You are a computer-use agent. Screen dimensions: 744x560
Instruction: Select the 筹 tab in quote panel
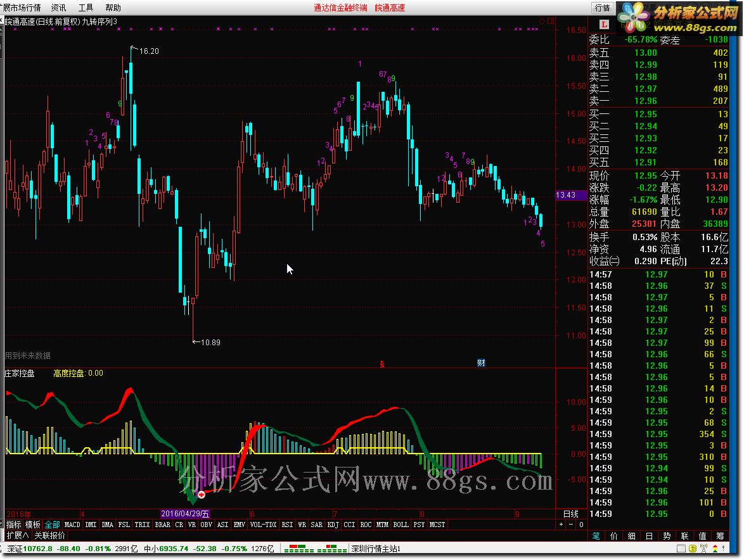click(721, 536)
